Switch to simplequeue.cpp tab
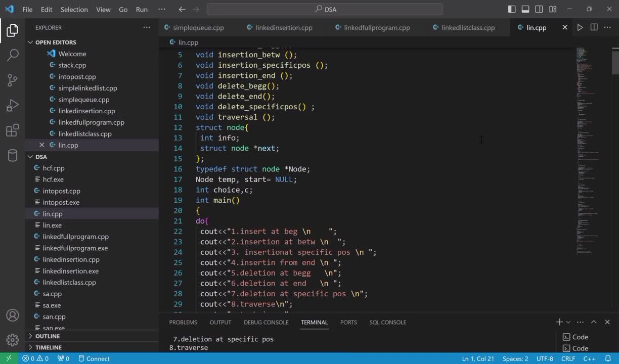 pyautogui.click(x=198, y=27)
